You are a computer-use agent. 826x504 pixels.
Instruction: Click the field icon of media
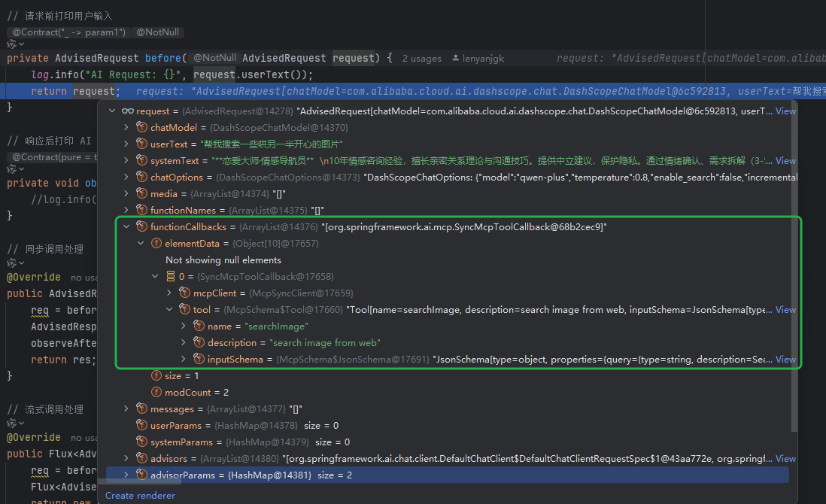(141, 194)
